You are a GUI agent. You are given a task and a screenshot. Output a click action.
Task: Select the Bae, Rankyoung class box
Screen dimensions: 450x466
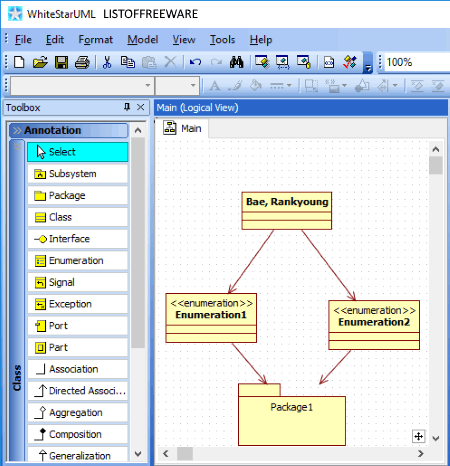click(287, 211)
